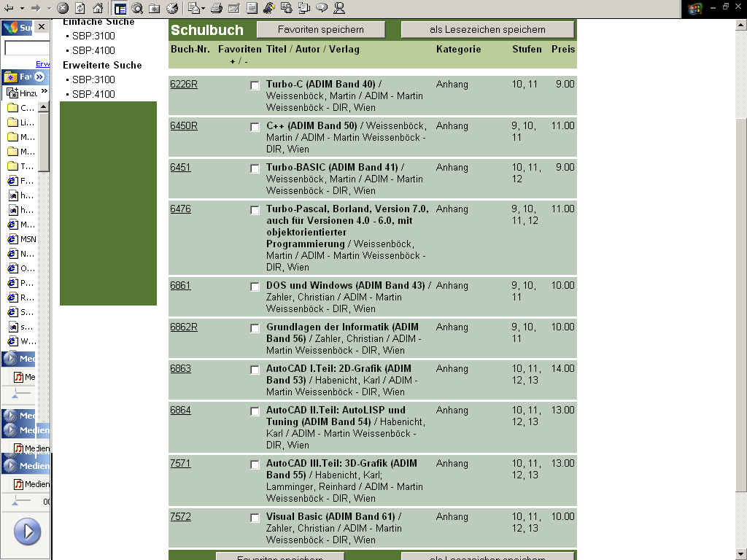Open the Mail toolbar icon
Image resolution: width=747 pixels, height=560 pixels.
193,8
